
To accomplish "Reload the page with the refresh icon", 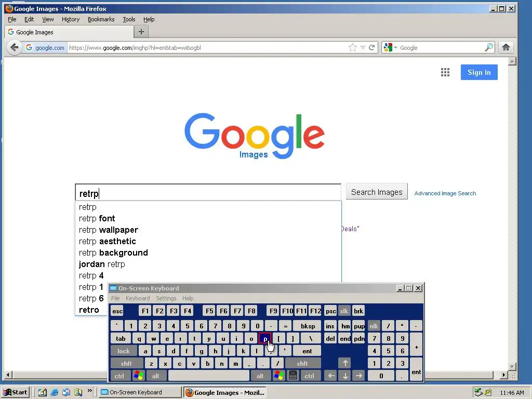I will 372,47.
